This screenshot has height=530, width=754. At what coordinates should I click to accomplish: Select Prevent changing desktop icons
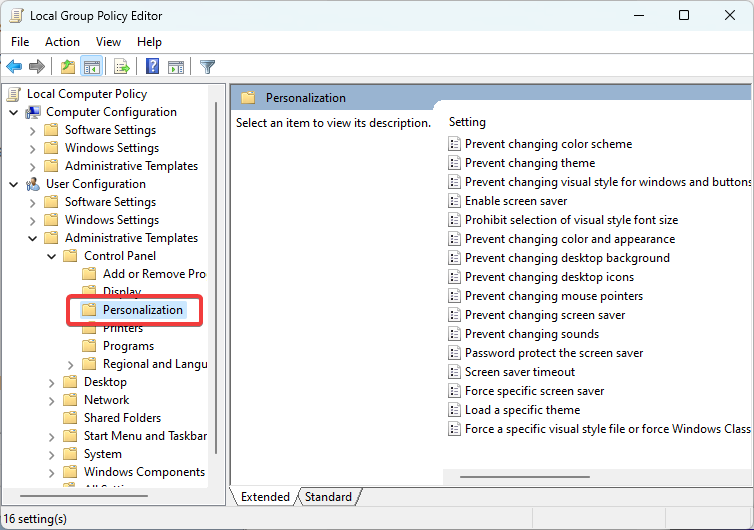(549, 277)
